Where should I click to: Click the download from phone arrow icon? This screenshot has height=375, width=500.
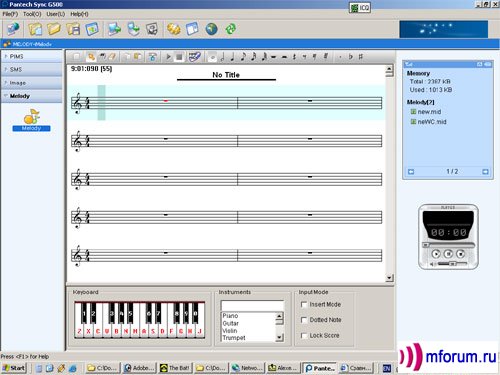click(x=134, y=29)
